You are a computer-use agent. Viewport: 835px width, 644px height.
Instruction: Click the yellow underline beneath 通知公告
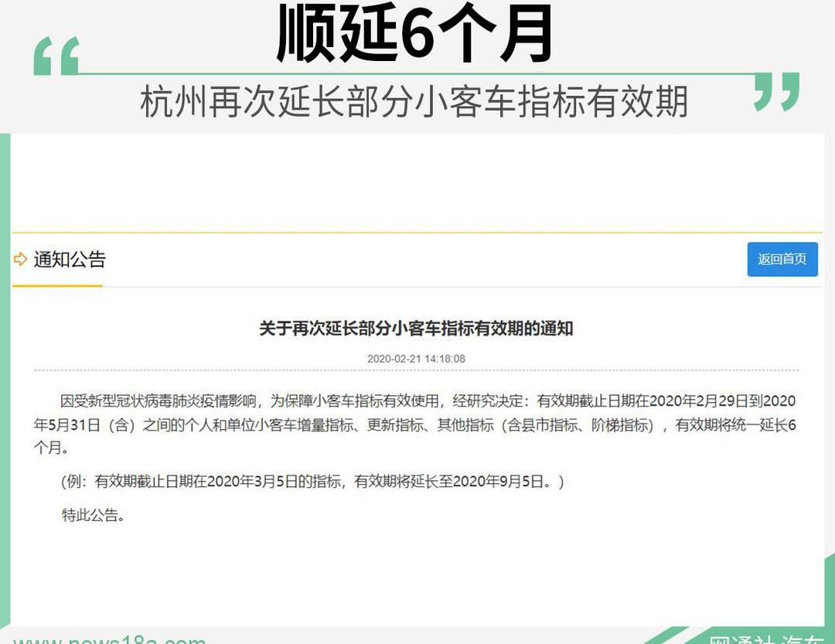pos(57,285)
